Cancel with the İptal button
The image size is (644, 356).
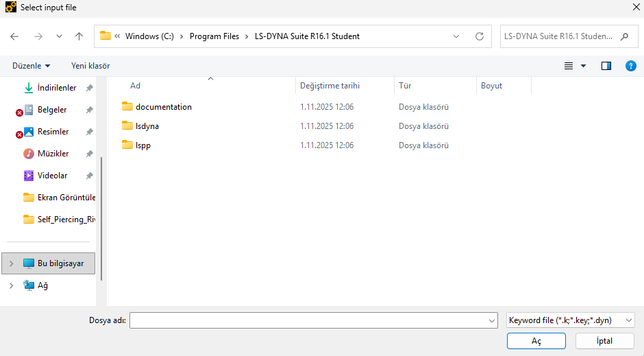click(x=604, y=341)
